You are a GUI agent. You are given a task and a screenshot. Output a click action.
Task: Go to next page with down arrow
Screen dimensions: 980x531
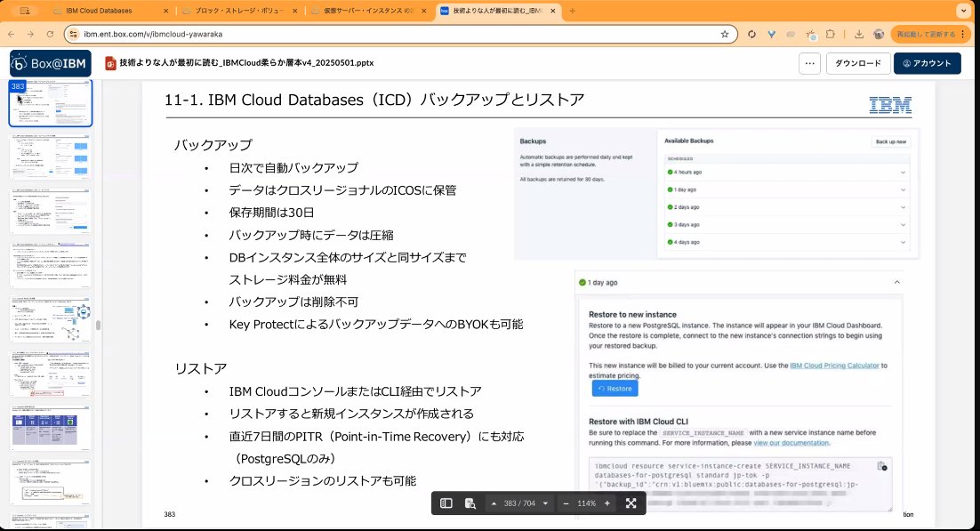pyautogui.click(x=546, y=503)
